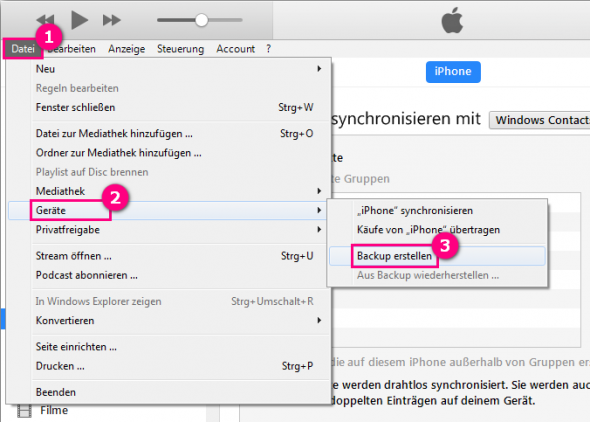Click the rewind previous track button
Screen dimensions: 590x422
tap(45, 20)
